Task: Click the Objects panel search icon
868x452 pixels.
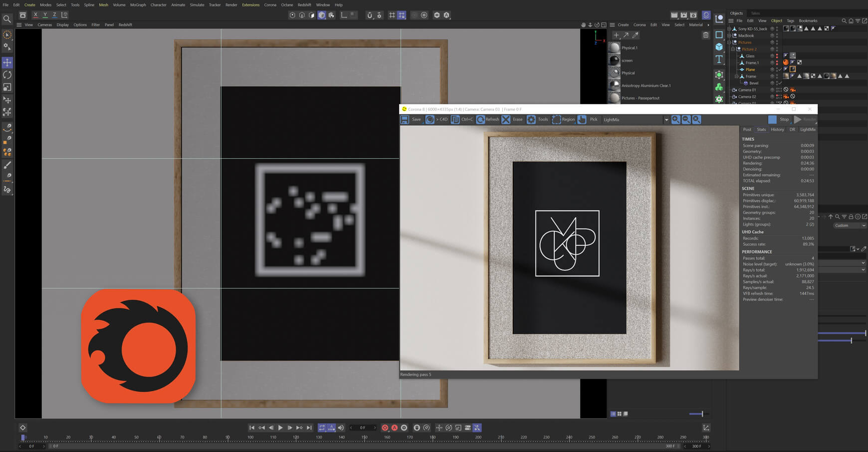Action: (844, 21)
